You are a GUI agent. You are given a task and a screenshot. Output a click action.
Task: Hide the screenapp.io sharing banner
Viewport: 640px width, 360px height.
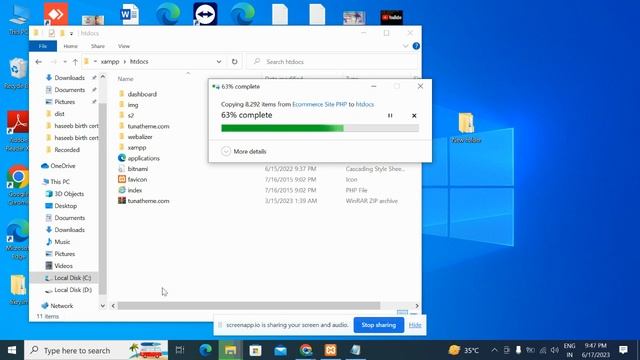tap(415, 325)
